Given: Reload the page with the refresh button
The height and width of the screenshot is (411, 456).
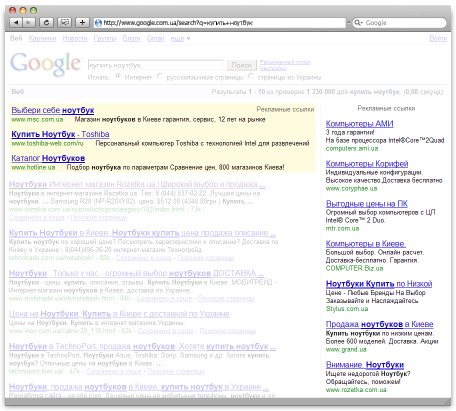Looking at the screenshot, I should tap(46, 23).
